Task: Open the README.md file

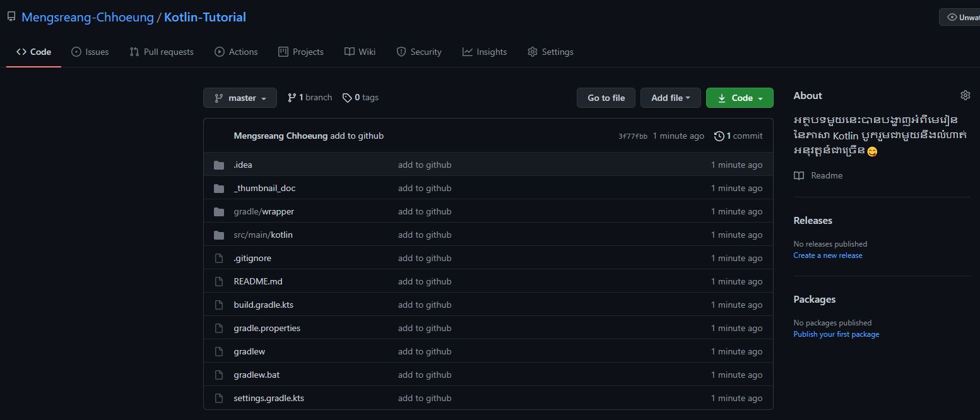Action: click(258, 281)
